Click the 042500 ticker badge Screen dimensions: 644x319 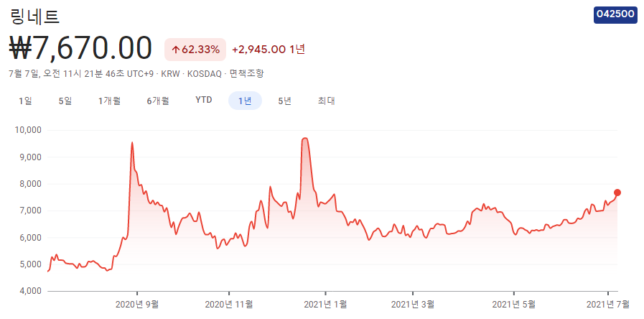[x=615, y=15]
